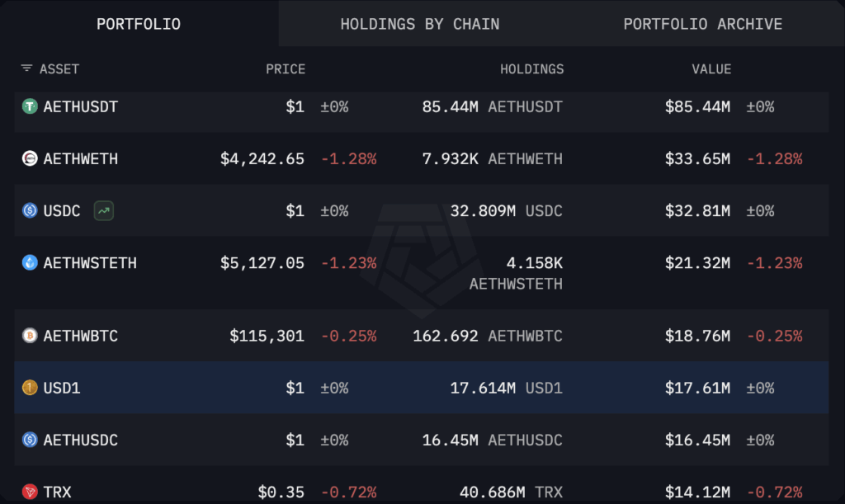This screenshot has width=845, height=504.
Task: Open the asset filter icon
Action: click(26, 68)
